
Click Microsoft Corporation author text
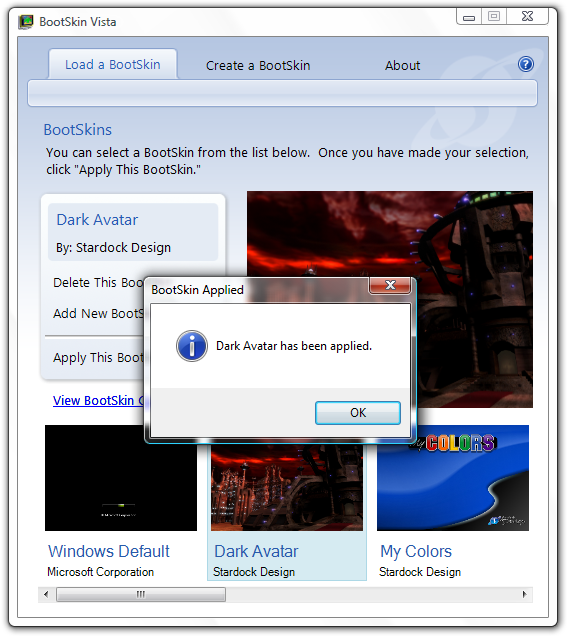(101, 572)
